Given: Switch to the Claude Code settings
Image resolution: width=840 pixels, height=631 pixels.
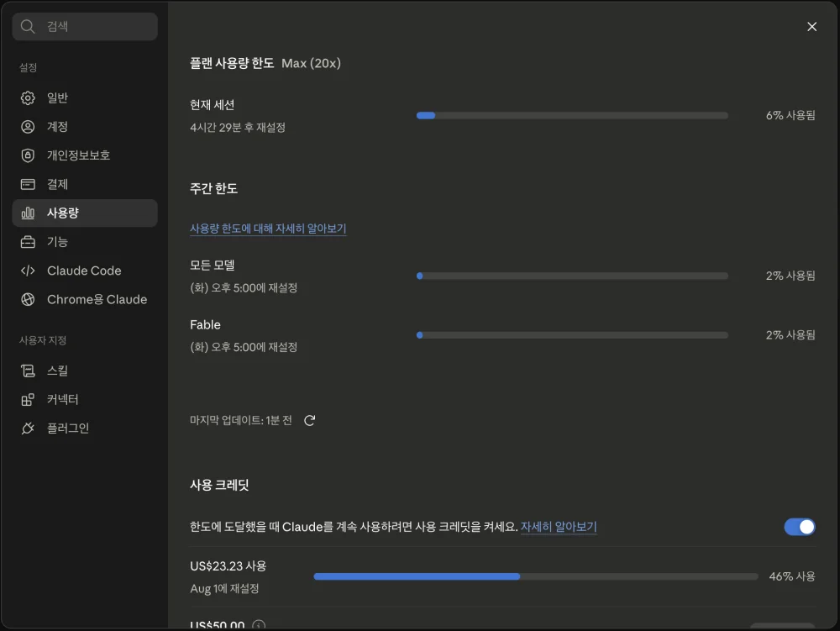Looking at the screenshot, I should click(85, 271).
